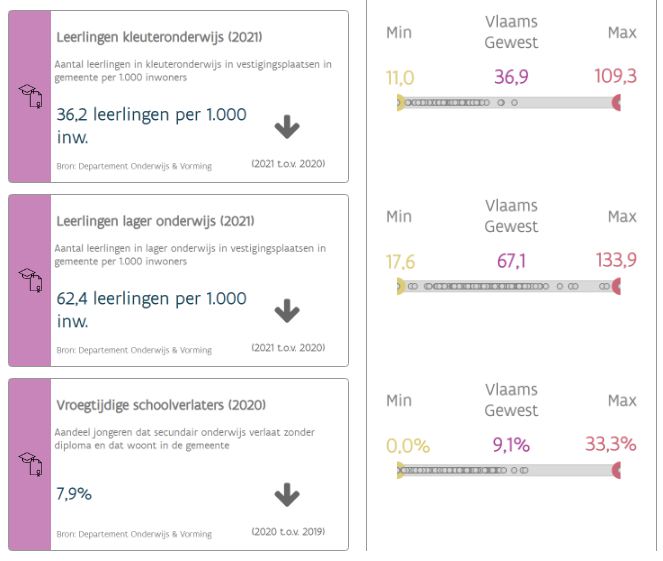Click the down trend arrow for kleuteronderwijs

(287, 127)
